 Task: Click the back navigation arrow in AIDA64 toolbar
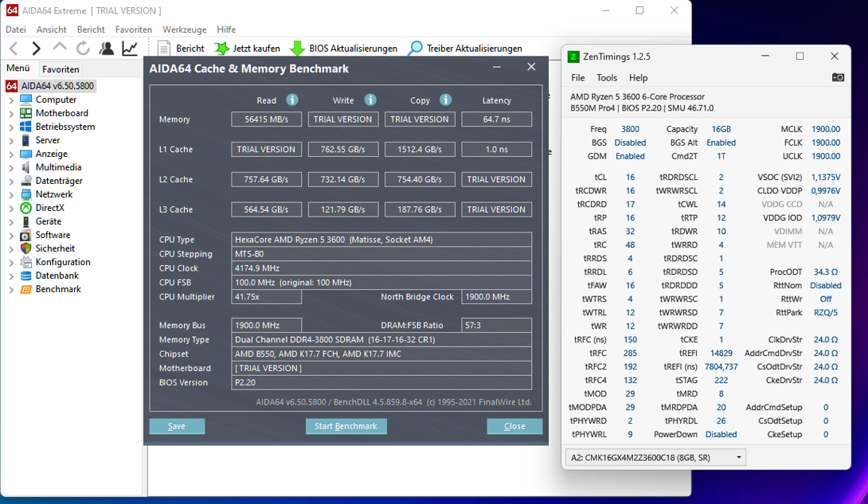(x=14, y=49)
